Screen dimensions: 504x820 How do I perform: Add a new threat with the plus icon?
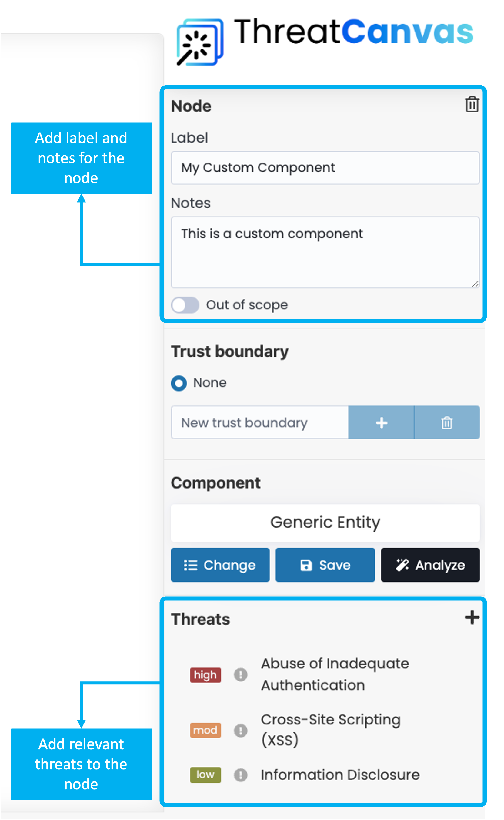click(472, 618)
